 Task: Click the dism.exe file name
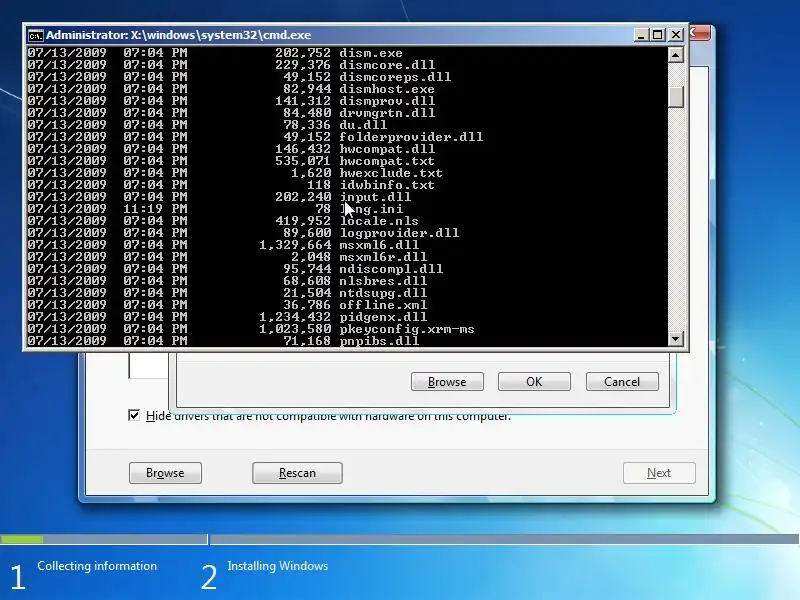(370, 53)
